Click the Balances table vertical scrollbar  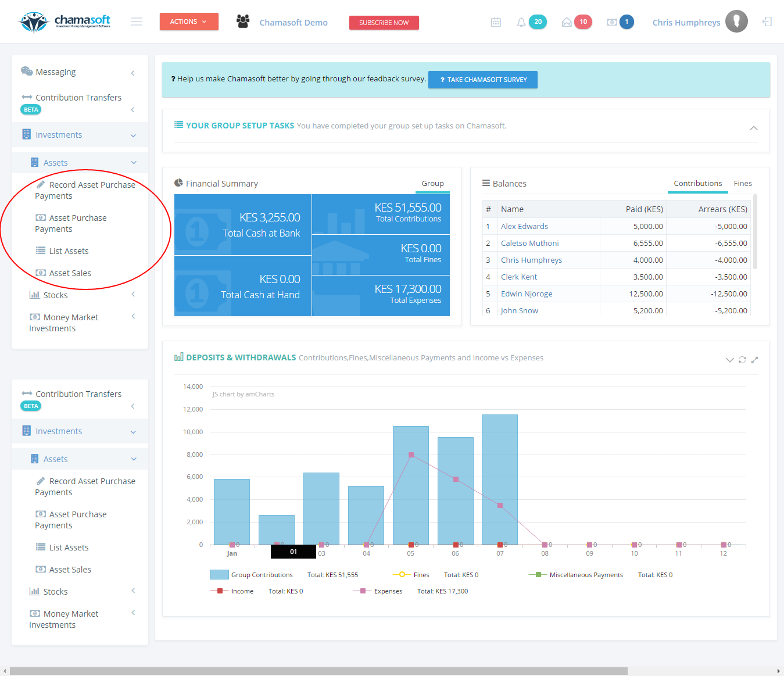point(756,231)
